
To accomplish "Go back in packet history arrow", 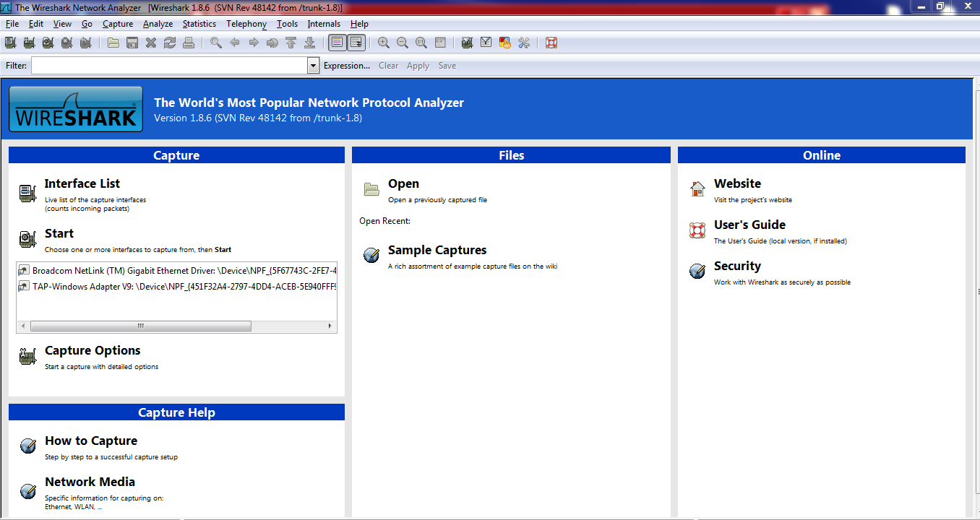I will (235, 43).
